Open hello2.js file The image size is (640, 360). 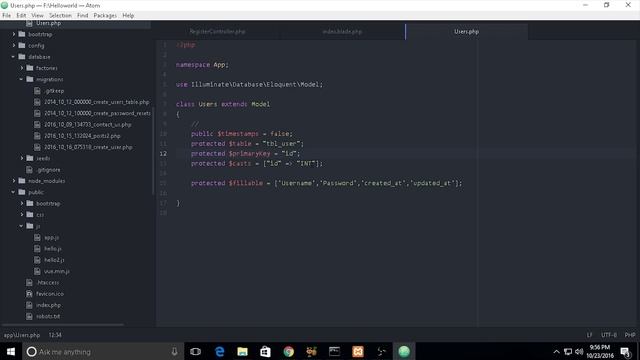click(54, 260)
